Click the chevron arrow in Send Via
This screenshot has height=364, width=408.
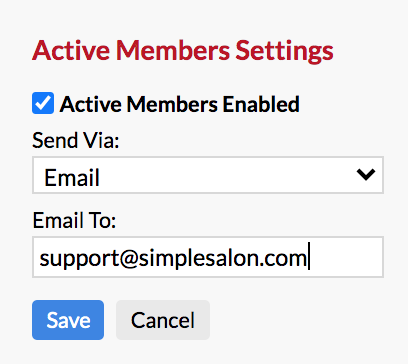(366, 174)
